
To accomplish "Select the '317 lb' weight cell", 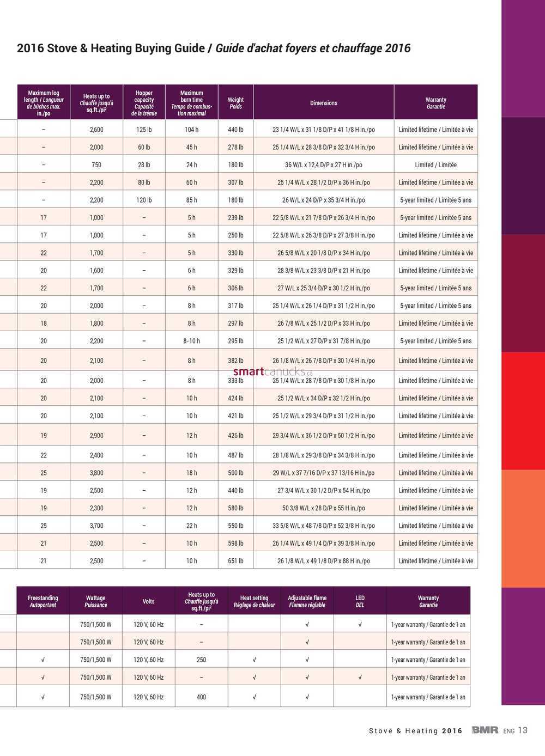I will click(x=235, y=306).
